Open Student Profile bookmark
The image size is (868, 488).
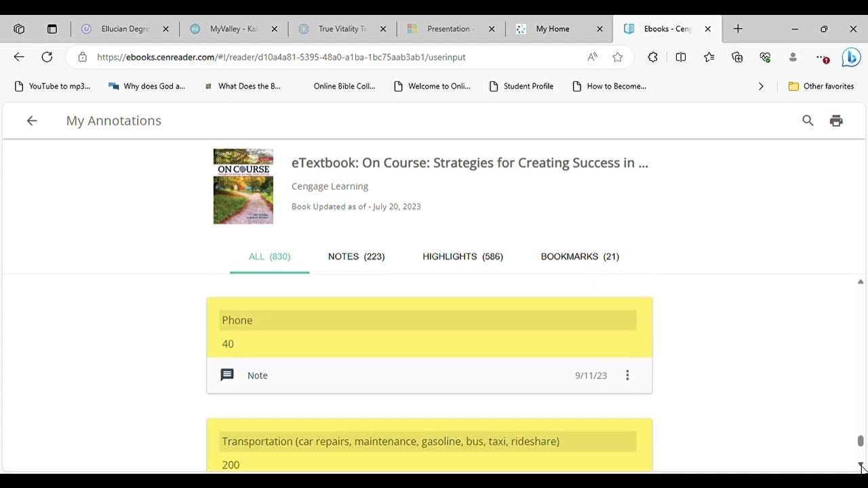tap(521, 86)
